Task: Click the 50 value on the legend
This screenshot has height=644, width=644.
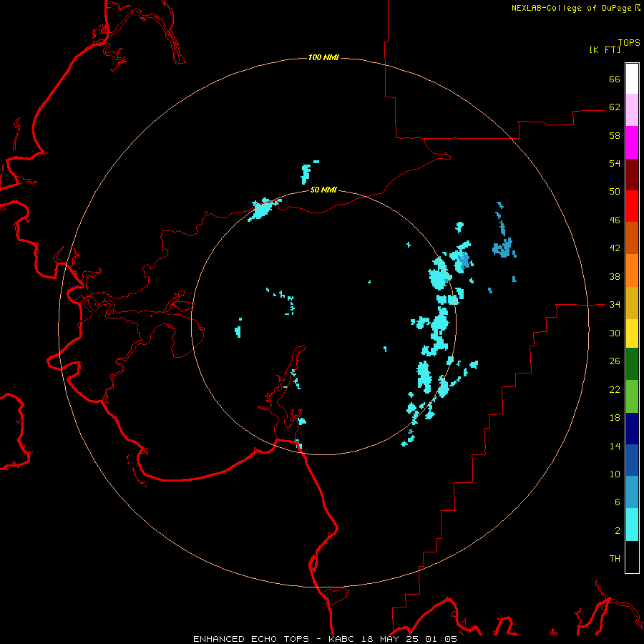Action: click(615, 191)
